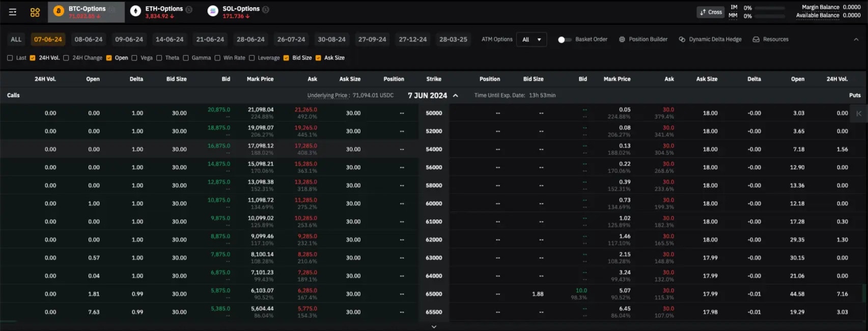Screen dimensions: 868x331
Task: Expand more strikes with bottom chevron
Action: [434, 326]
